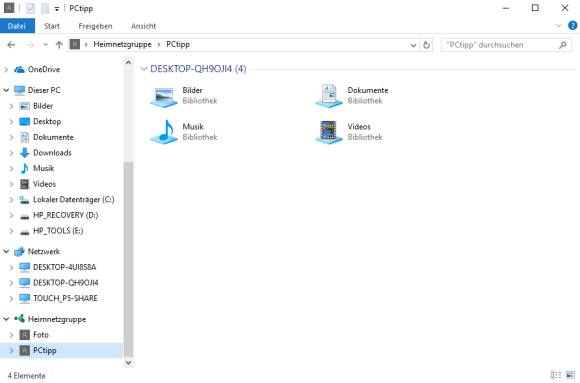Collapse the DESKTOP-QH9OJI4 (4) group
The width and height of the screenshot is (580, 383).
pos(144,69)
